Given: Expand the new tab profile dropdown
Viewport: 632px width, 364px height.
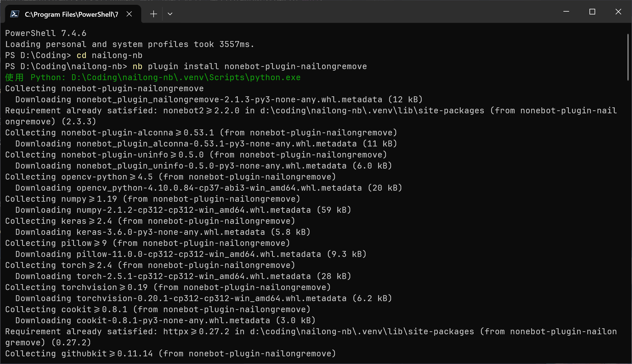Looking at the screenshot, I should coord(170,14).
